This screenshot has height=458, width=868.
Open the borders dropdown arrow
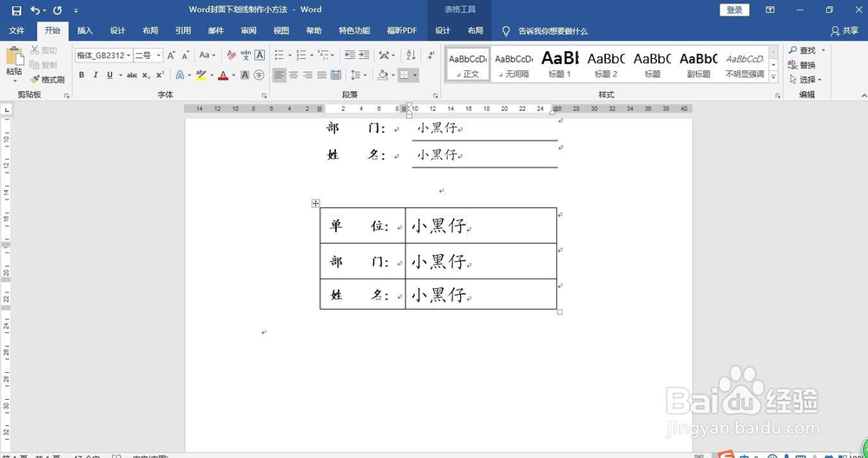coord(415,75)
